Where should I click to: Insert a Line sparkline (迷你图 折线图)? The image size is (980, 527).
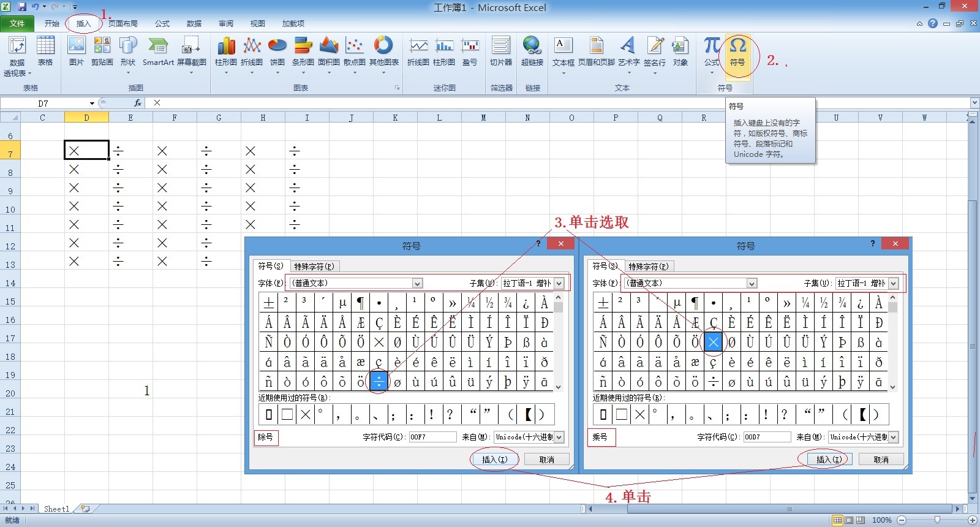click(x=418, y=51)
